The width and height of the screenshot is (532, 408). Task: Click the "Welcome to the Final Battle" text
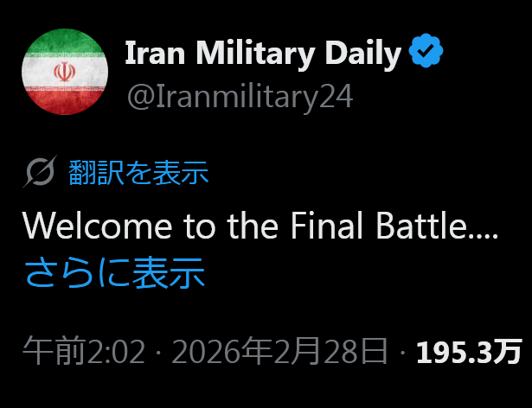pyautogui.click(x=260, y=226)
